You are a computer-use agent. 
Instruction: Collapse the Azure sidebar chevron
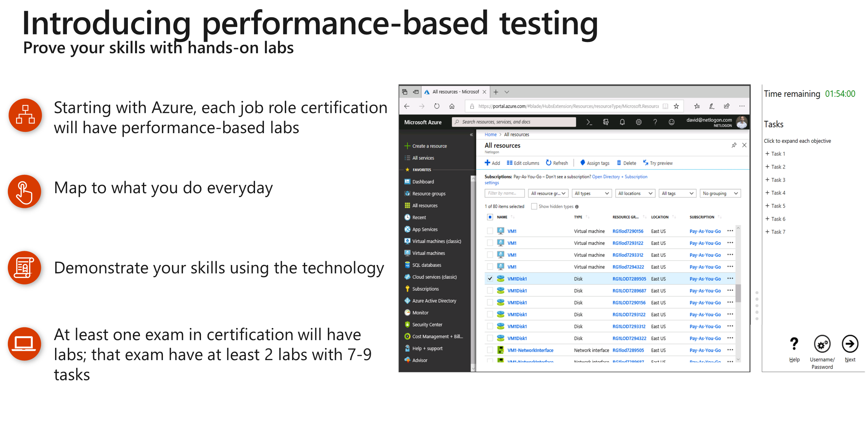[471, 134]
